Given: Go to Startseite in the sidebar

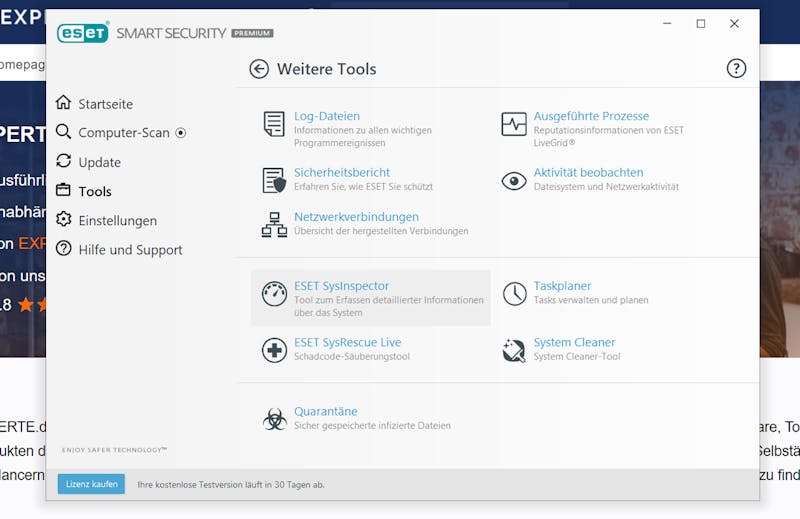Looking at the screenshot, I should tap(106, 104).
